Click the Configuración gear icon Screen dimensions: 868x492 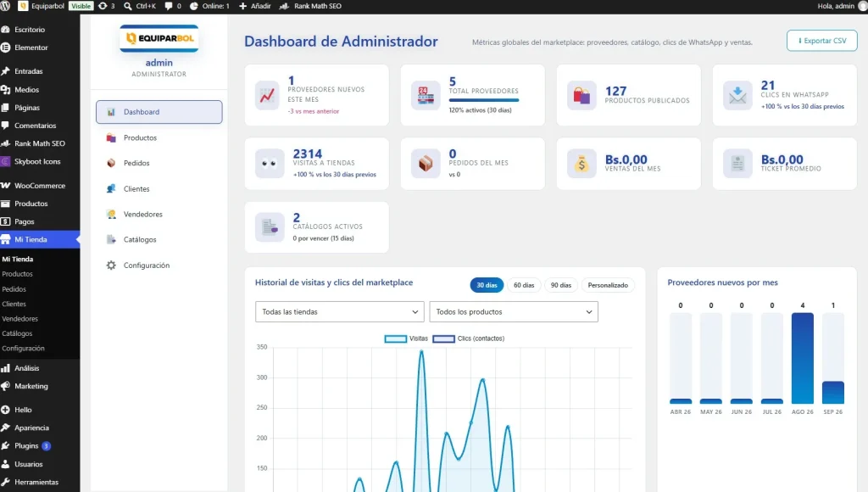pyautogui.click(x=111, y=266)
